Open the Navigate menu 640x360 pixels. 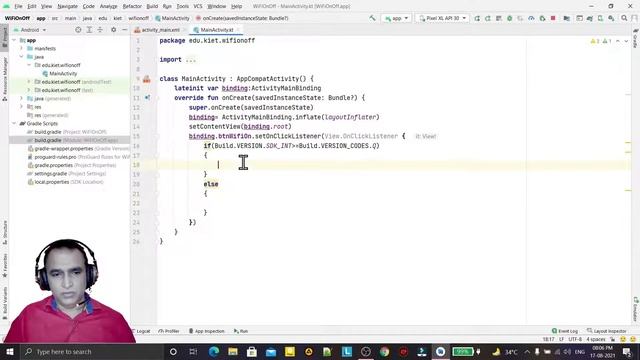(67, 7)
